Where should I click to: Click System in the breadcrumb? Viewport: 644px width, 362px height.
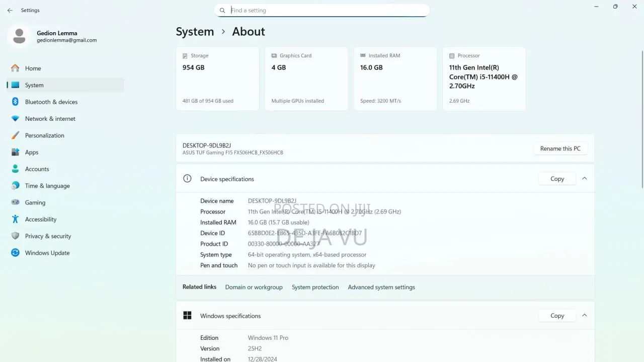click(195, 32)
